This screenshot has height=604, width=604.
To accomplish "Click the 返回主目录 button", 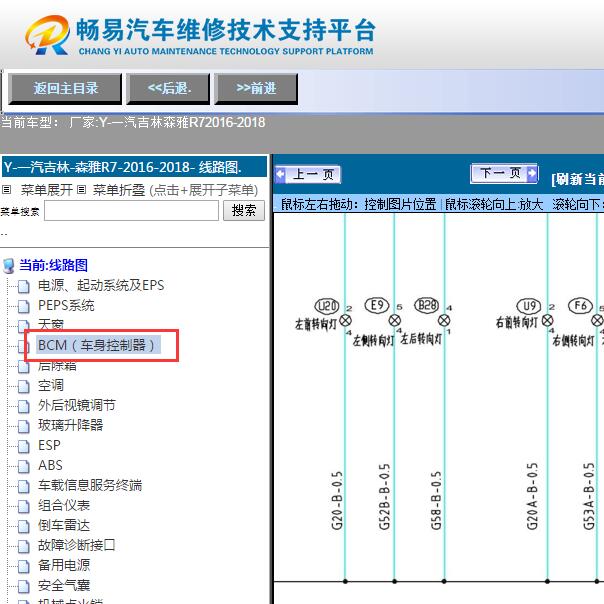I will coord(65,89).
